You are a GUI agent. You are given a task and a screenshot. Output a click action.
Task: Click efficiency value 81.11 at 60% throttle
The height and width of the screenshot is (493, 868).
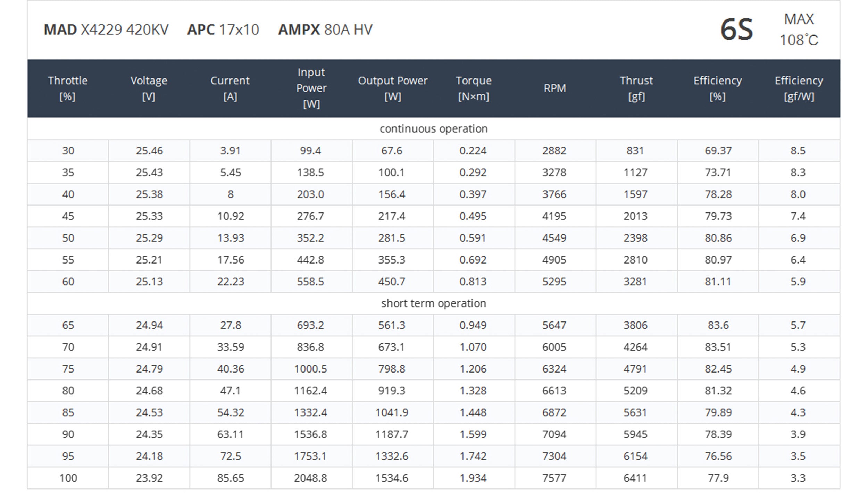(x=718, y=282)
